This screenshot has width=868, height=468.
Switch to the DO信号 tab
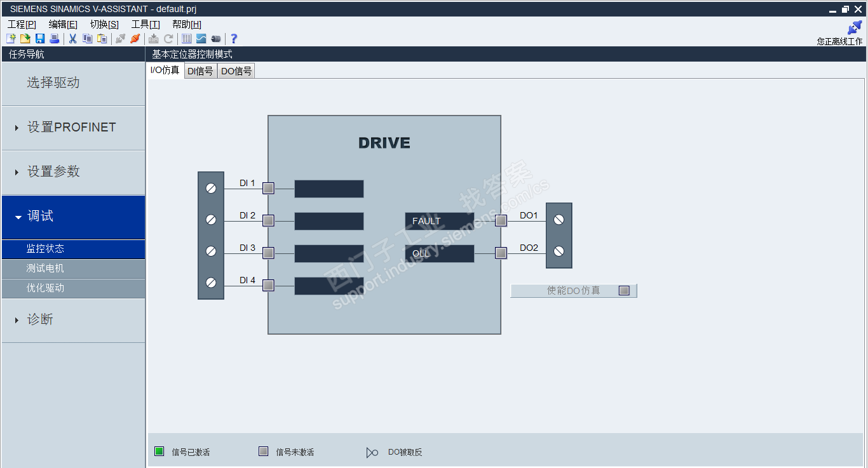[236, 71]
